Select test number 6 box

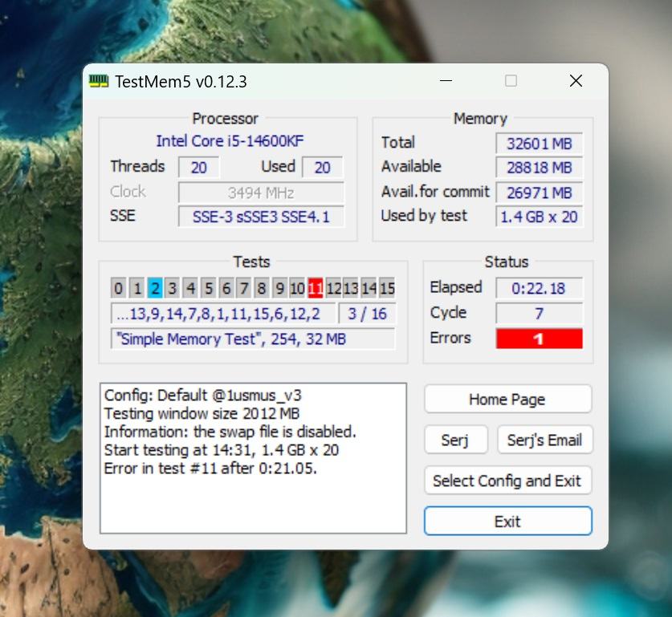tap(226, 288)
